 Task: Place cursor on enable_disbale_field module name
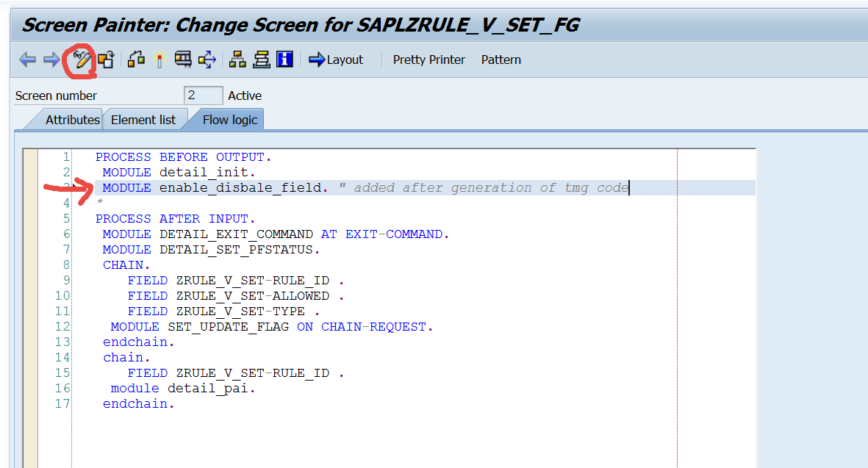pos(240,188)
